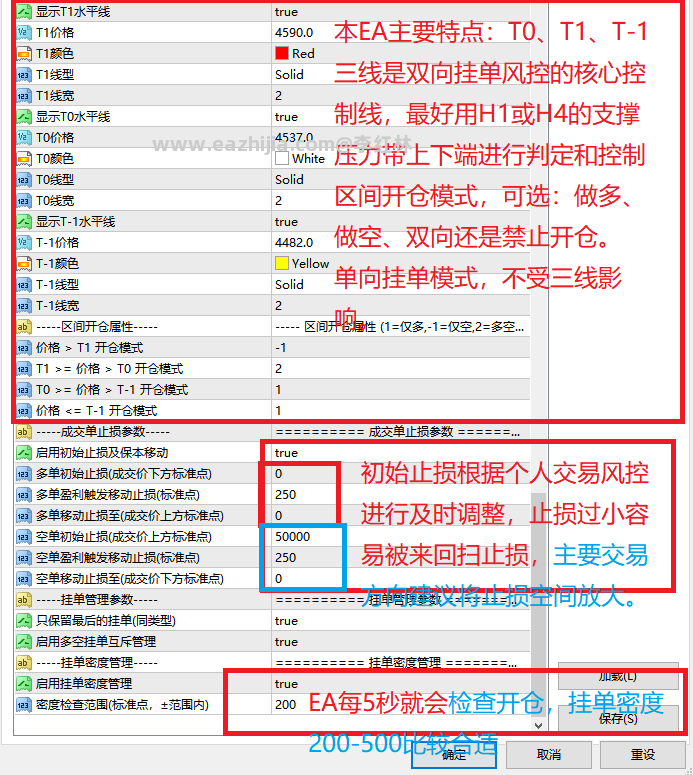Viewport: 693px width, 775px height.
Task: Click the 挂单管理参数 string icon
Action: [x=24, y=600]
